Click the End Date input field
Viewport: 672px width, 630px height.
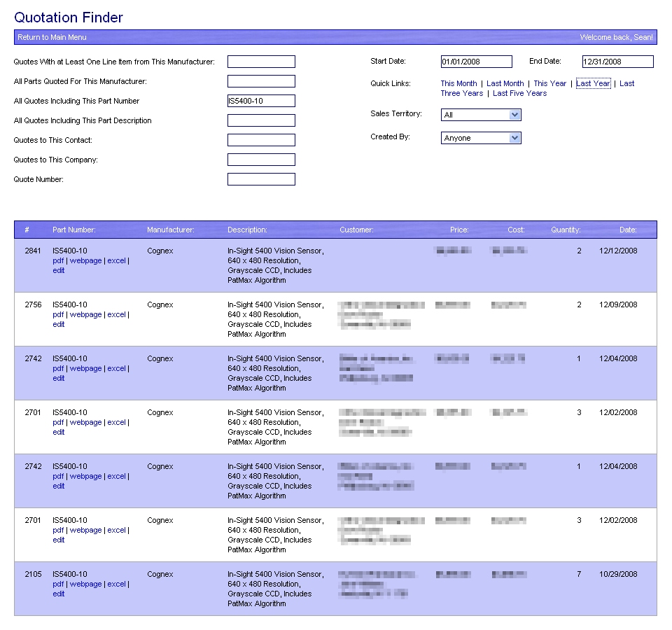[x=617, y=62]
